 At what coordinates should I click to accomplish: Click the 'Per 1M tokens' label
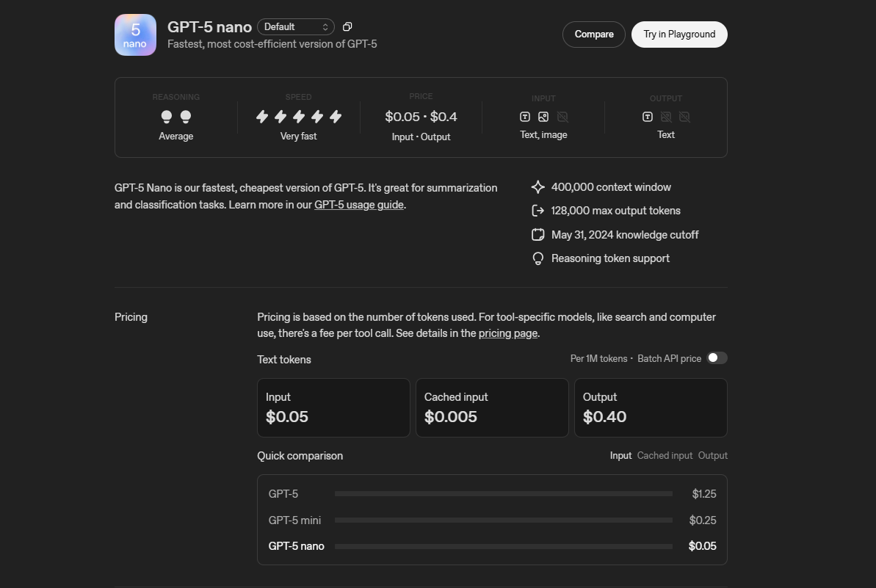pyautogui.click(x=598, y=358)
